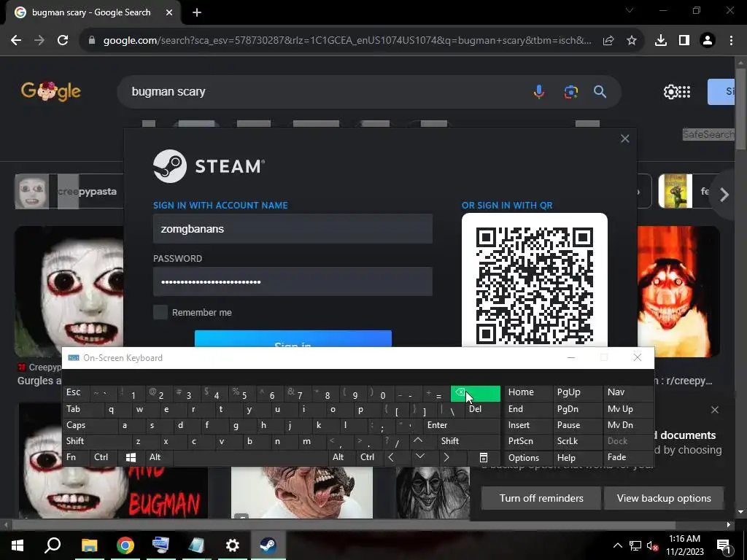Click the left arrow key on On-Screen Keyboard
This screenshot has height=560, width=747.
tap(391, 458)
